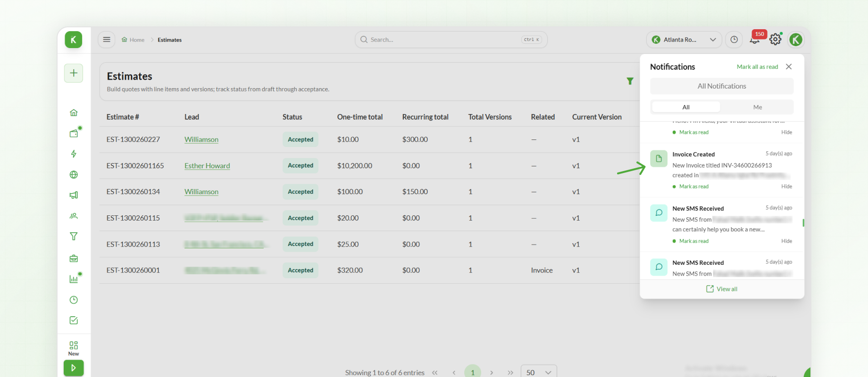868x377 pixels.
Task: Jump to the last page with double arrows
Action: click(510, 373)
